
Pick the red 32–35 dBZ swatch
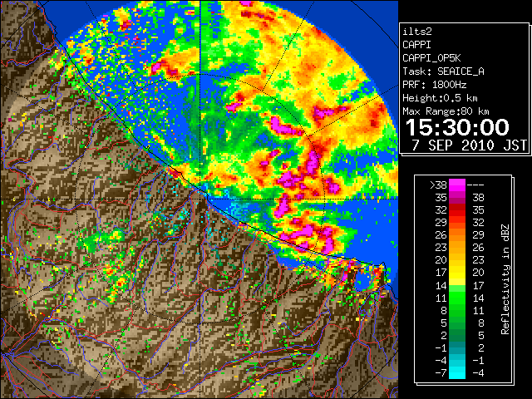[x=457, y=210]
